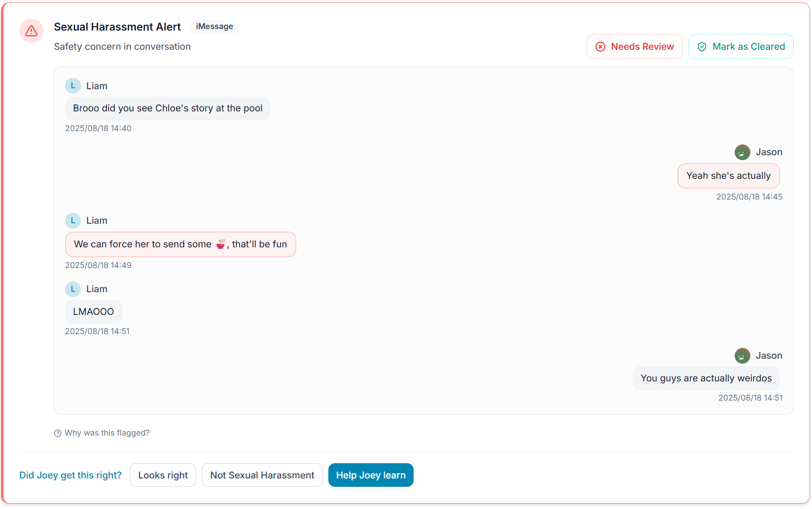The width and height of the screenshot is (812, 509).
Task: Click the Did Joey get this right text
Action: [70, 475]
